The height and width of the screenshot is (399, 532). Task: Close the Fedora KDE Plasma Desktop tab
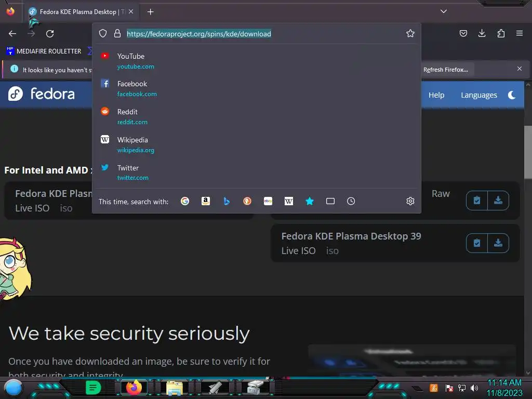coord(131,11)
